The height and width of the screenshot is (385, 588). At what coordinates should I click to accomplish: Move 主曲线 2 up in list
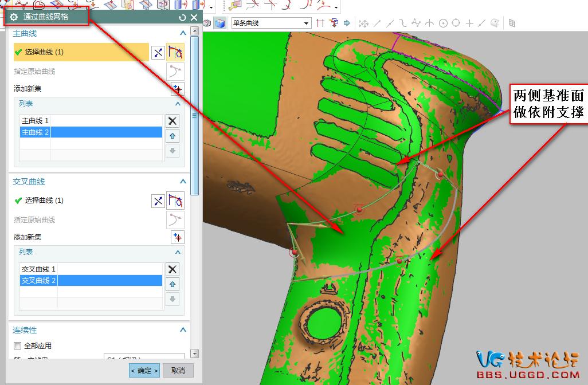[x=172, y=136]
